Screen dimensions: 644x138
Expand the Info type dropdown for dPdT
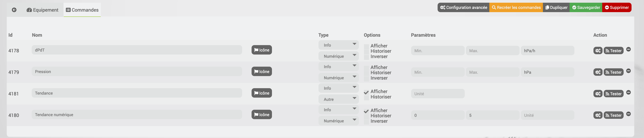[x=338, y=45]
